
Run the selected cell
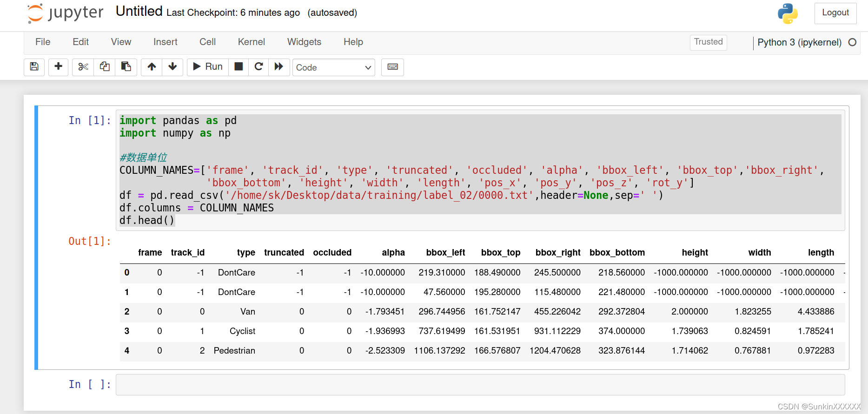[x=208, y=67]
